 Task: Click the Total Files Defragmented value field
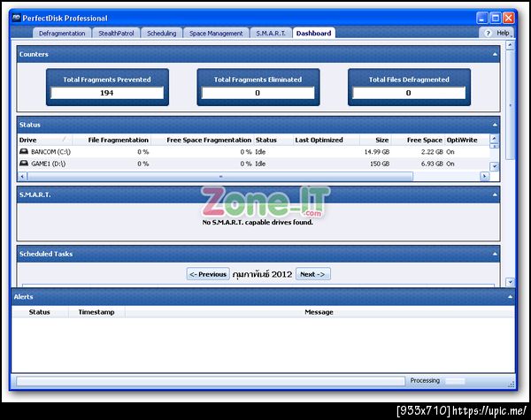point(409,93)
